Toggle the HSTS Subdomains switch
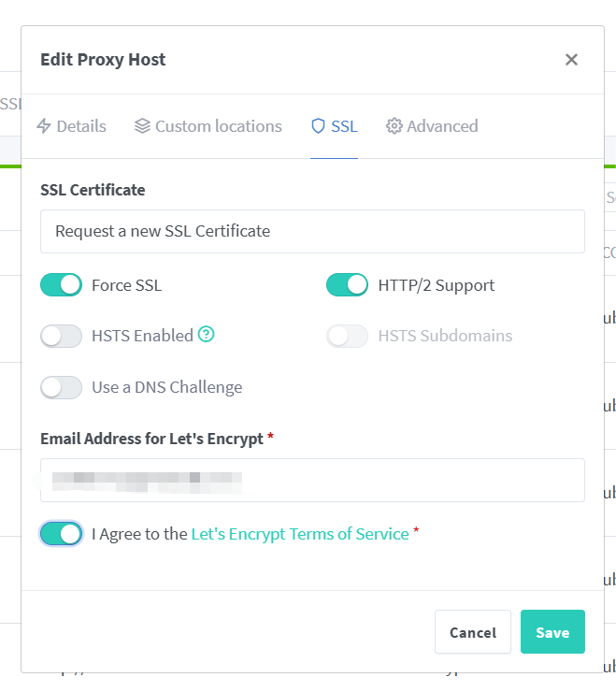Viewport: 616px width, 692px height. tap(347, 336)
